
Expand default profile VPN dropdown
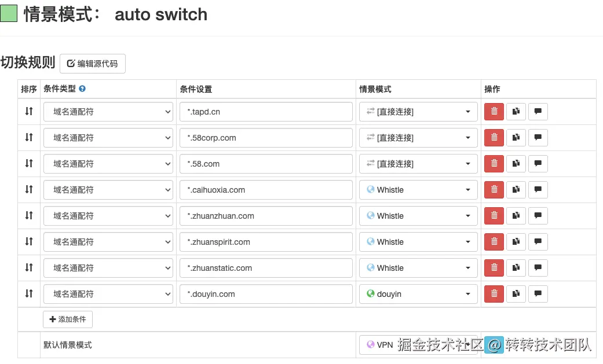point(418,345)
